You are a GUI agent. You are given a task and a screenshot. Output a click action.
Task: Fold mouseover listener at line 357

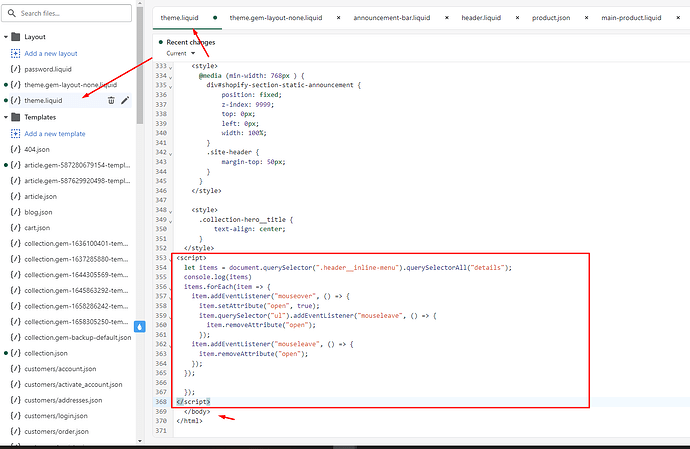coord(170,297)
